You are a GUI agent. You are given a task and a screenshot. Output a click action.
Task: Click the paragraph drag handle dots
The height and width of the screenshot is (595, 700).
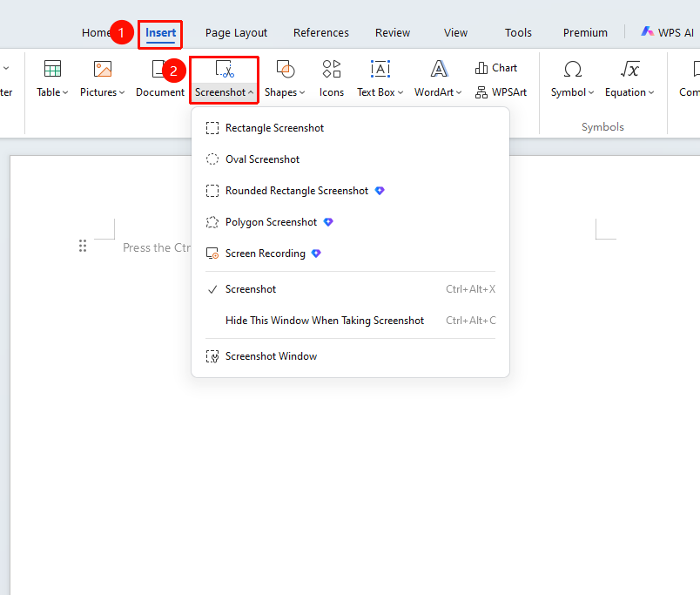[83, 246]
